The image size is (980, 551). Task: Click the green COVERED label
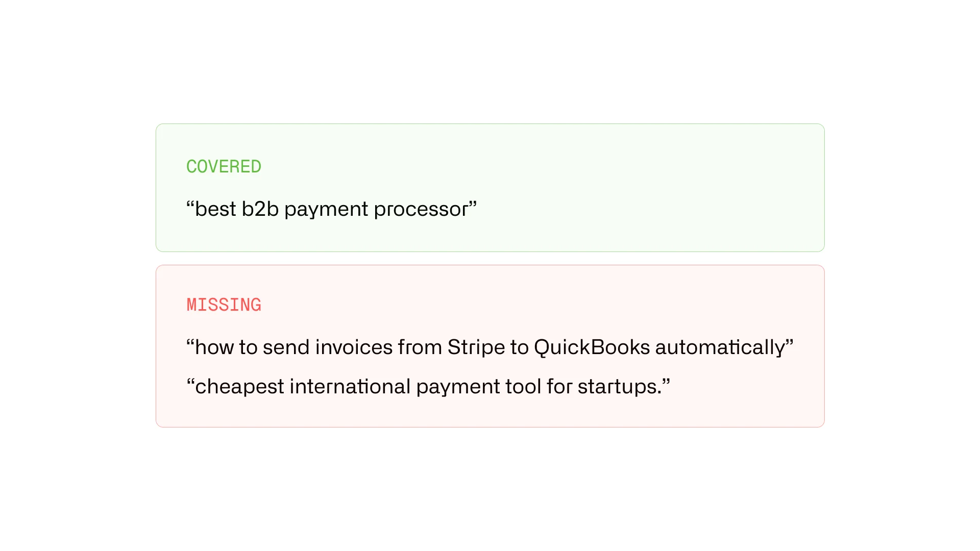point(224,166)
